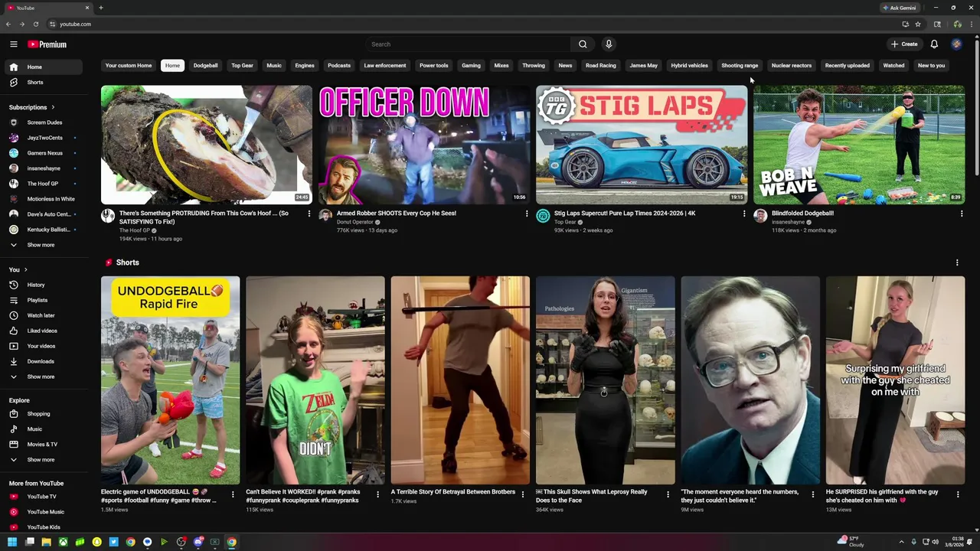Open leprosy skull short thumbnail
The width and height of the screenshot is (980, 551).
[x=605, y=380]
